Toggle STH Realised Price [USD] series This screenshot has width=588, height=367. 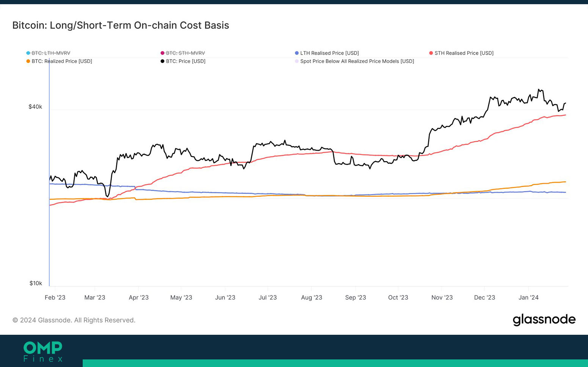click(461, 53)
